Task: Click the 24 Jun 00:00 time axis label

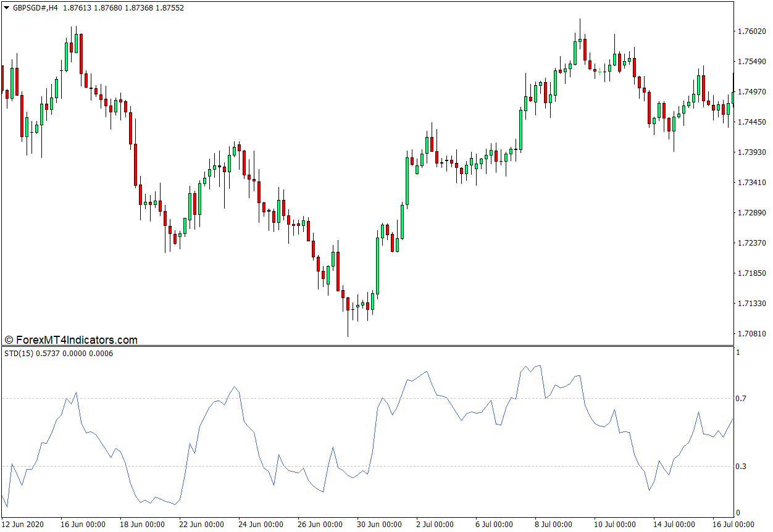Action: (261, 525)
